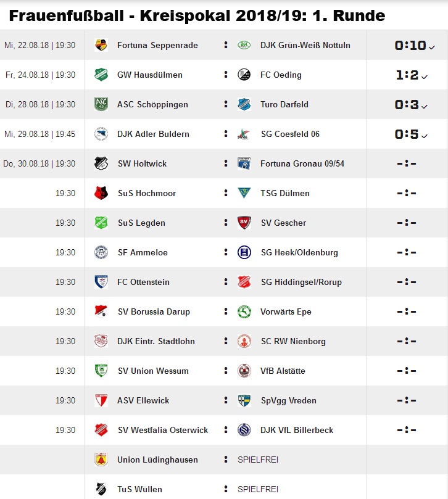Open the SG Coesfeld 06 team link

(x=290, y=134)
